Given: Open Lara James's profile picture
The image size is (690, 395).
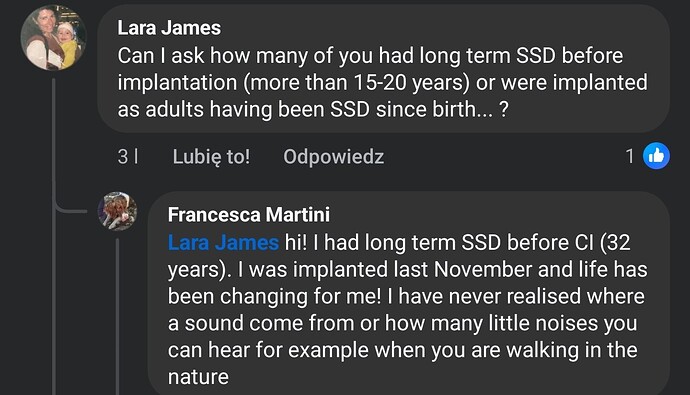Looking at the screenshot, I should [x=53, y=38].
